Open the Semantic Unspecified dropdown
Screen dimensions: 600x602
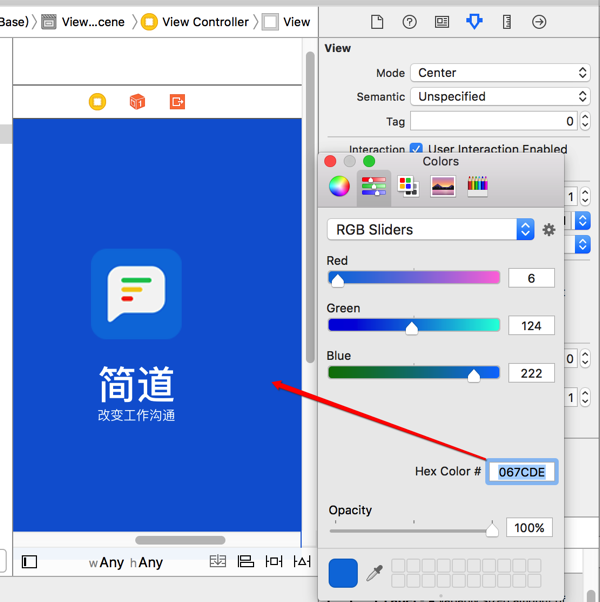point(500,96)
